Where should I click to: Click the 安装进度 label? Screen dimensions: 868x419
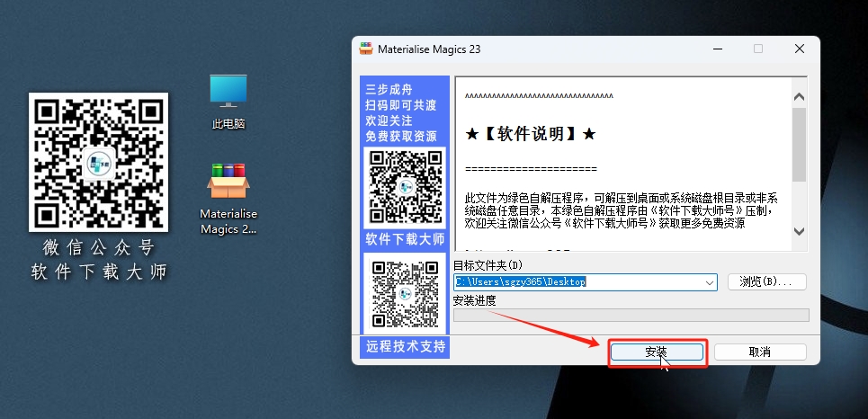(474, 300)
